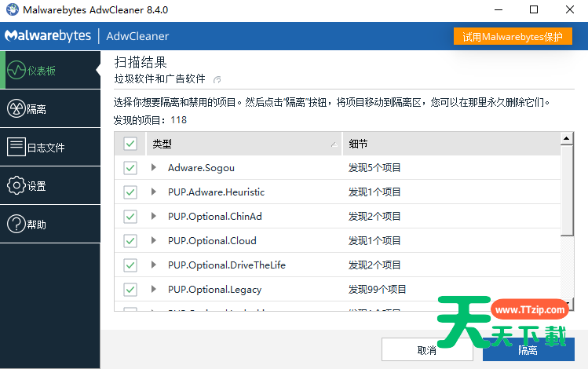Image resolution: width=588 pixels, height=369 pixels.
Task: Click the 发现5个项目 cell
Action: [374, 168]
